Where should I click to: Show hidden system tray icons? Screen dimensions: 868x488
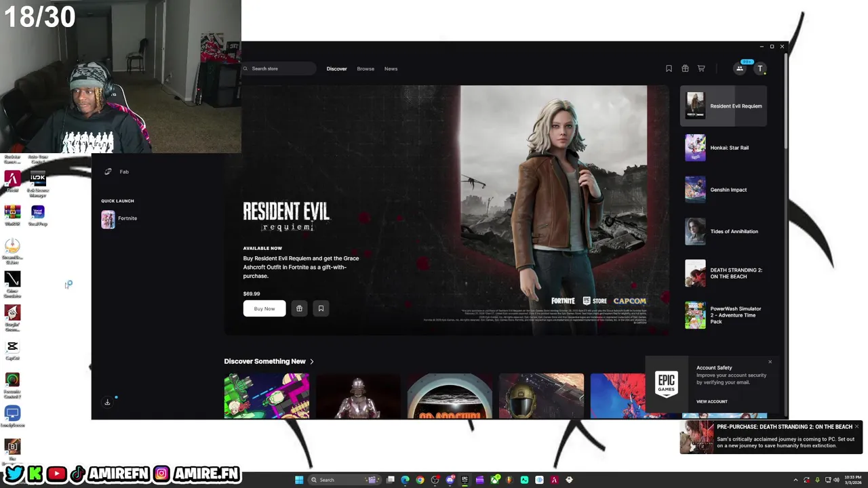(795, 480)
